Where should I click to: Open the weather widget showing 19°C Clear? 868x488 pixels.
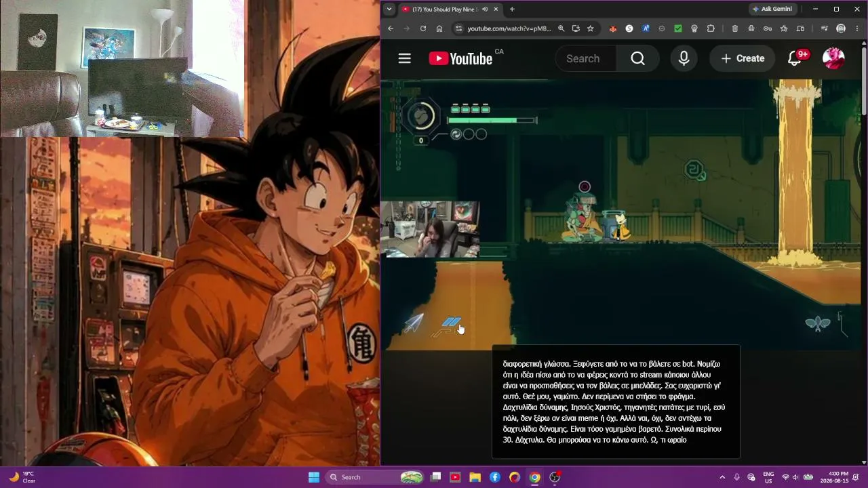pyautogui.click(x=22, y=477)
